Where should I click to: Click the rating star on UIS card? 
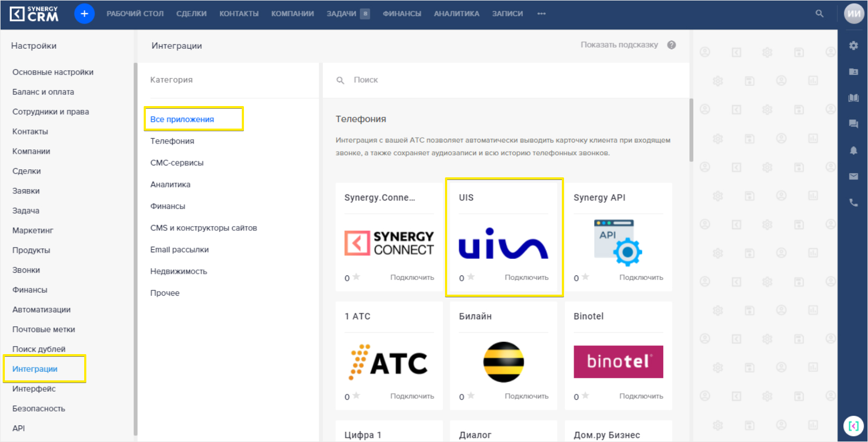(x=471, y=277)
